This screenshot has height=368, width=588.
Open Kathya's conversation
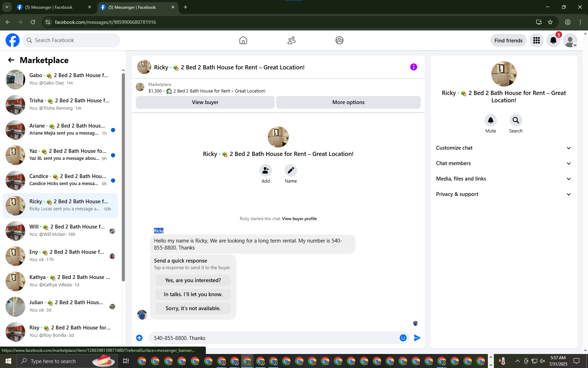pos(60,281)
